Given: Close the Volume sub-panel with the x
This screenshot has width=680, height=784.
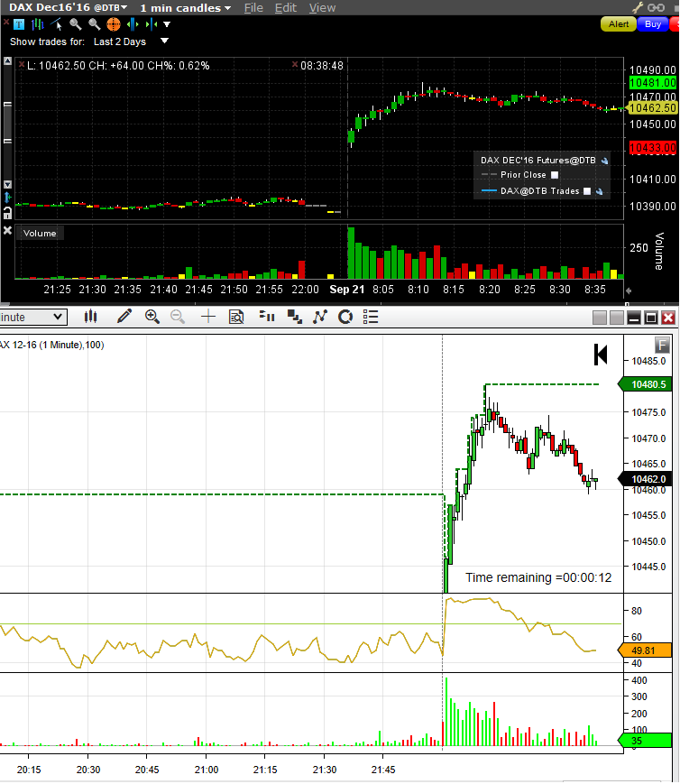Looking at the screenshot, I should click(x=7, y=230).
